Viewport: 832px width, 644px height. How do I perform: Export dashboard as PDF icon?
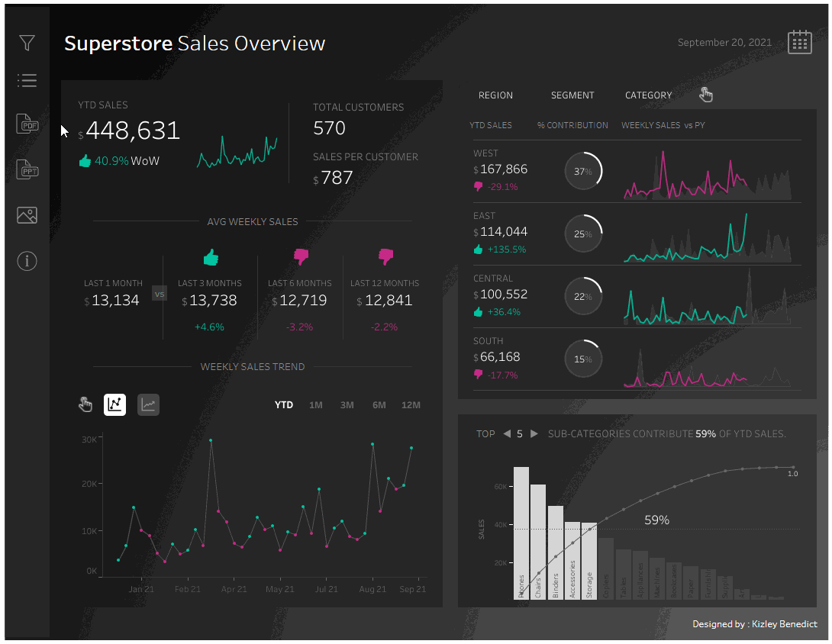click(27, 124)
